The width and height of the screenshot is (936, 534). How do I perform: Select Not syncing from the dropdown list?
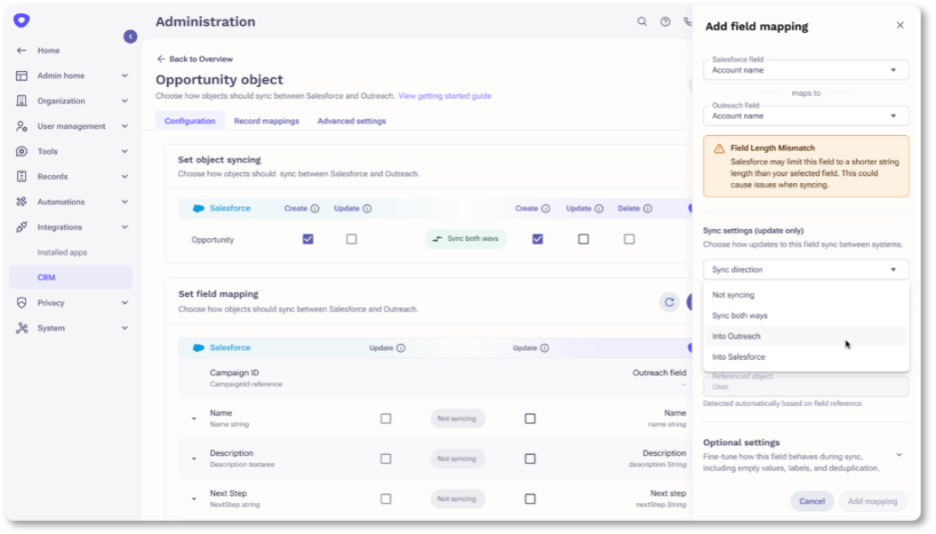pyautogui.click(x=806, y=295)
